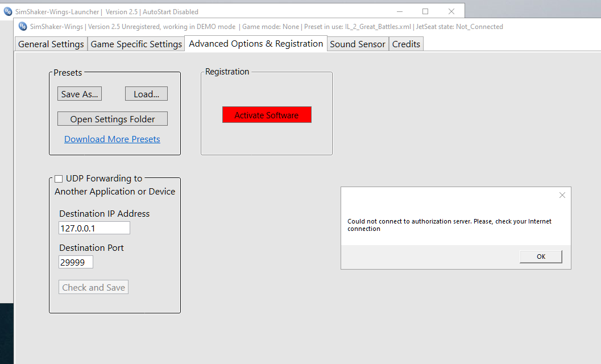Open the Credits tab
The height and width of the screenshot is (364, 601).
click(406, 44)
